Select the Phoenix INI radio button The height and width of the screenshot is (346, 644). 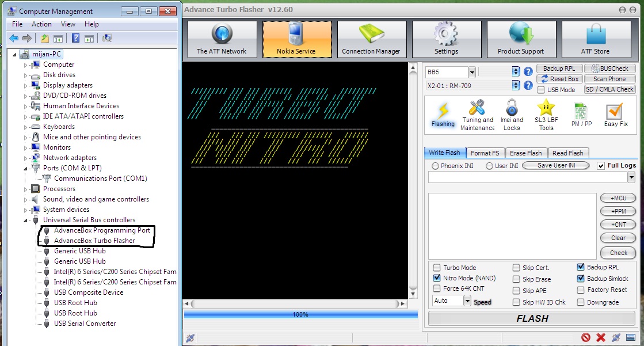tap(435, 166)
